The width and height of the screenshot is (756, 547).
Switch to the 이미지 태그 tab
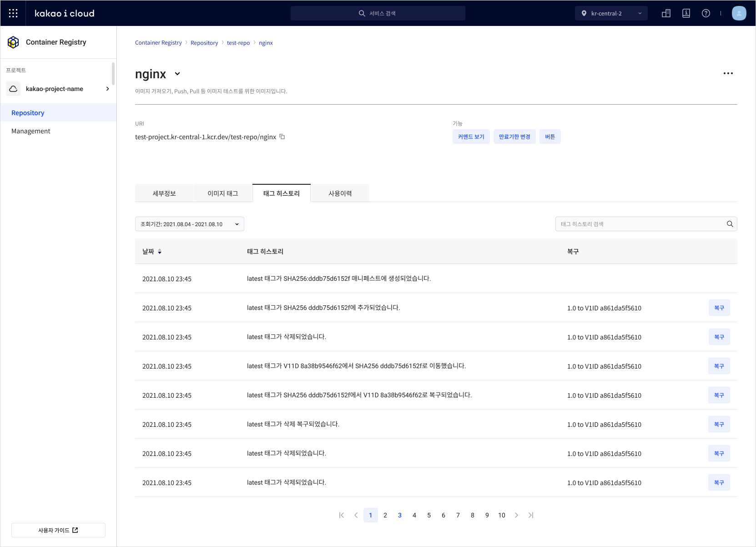(223, 193)
